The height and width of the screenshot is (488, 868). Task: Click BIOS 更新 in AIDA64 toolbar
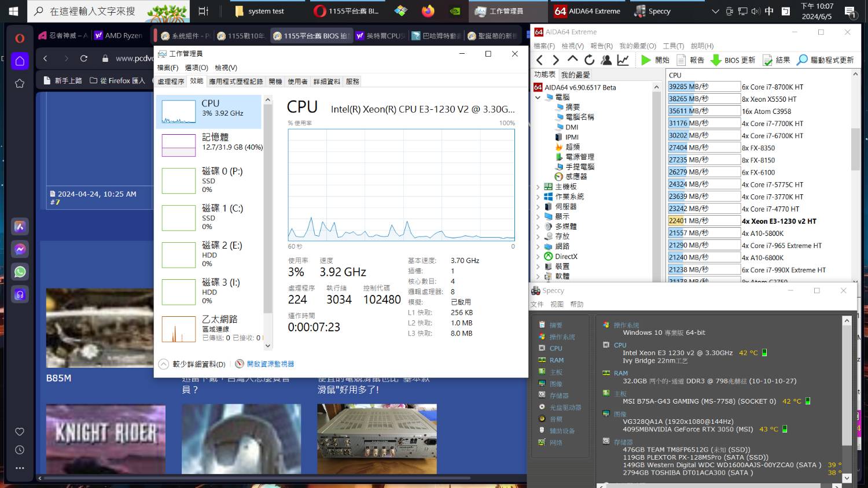pyautogui.click(x=733, y=60)
